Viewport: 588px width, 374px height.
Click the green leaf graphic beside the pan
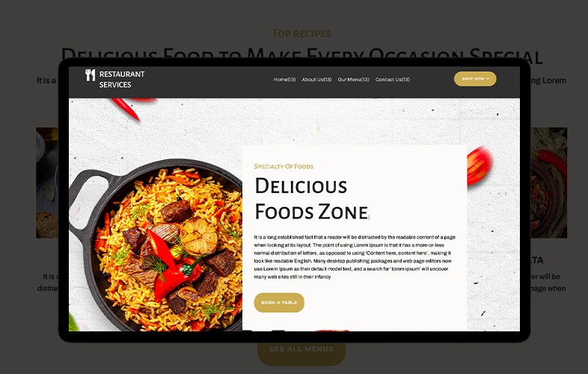[x=73, y=322]
